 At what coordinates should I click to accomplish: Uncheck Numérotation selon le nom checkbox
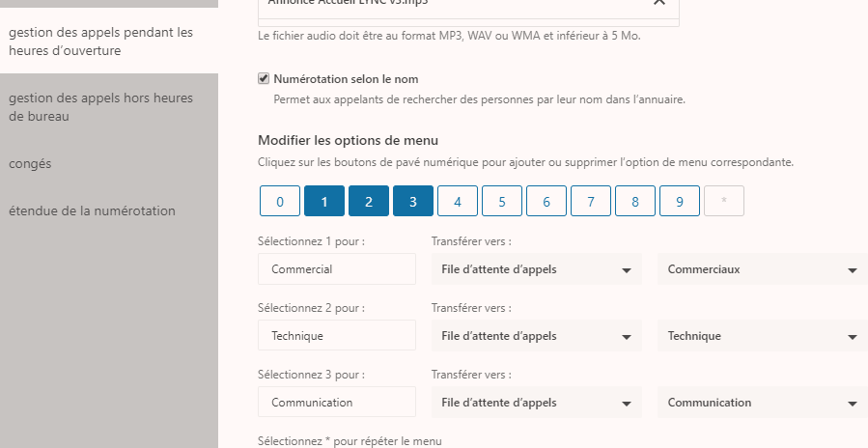pos(264,78)
